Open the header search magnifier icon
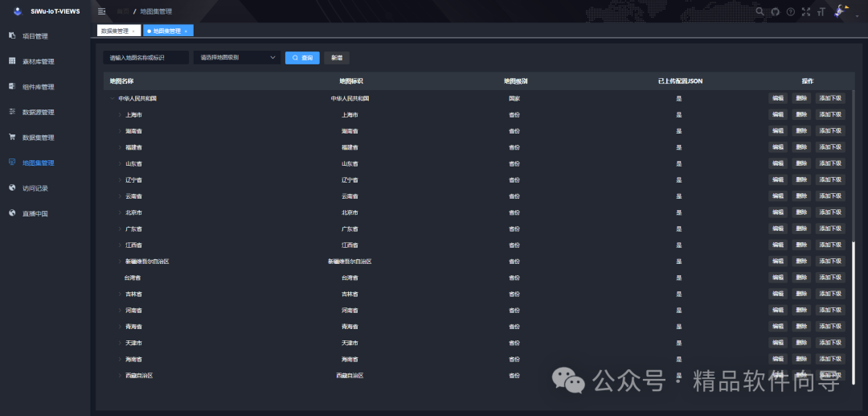This screenshot has height=416, width=868. 759,11
